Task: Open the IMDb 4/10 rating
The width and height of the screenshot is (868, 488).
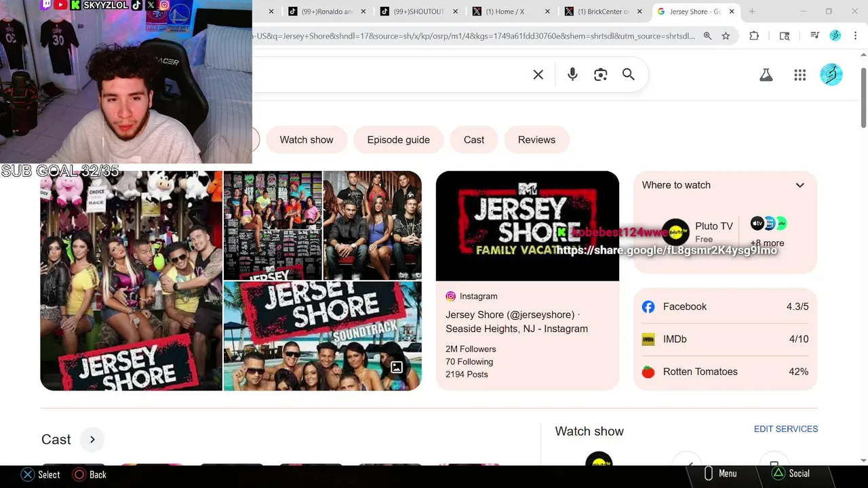Action: (x=725, y=339)
